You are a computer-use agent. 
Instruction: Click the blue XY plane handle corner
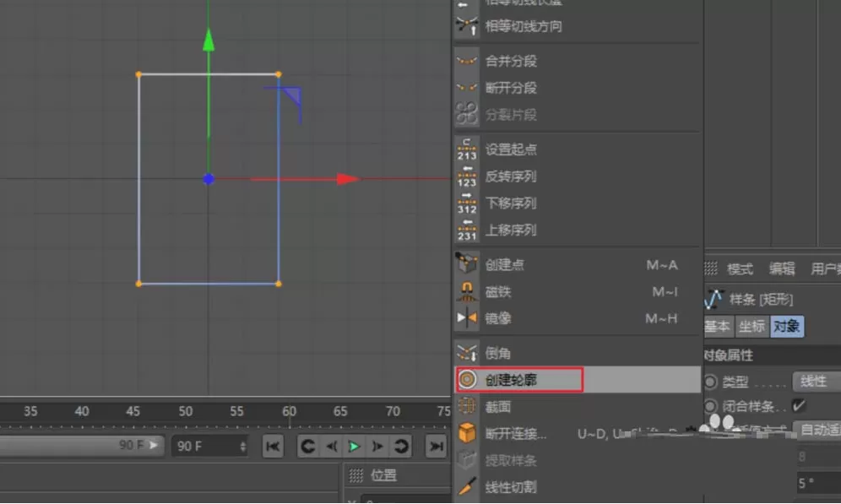tap(292, 97)
